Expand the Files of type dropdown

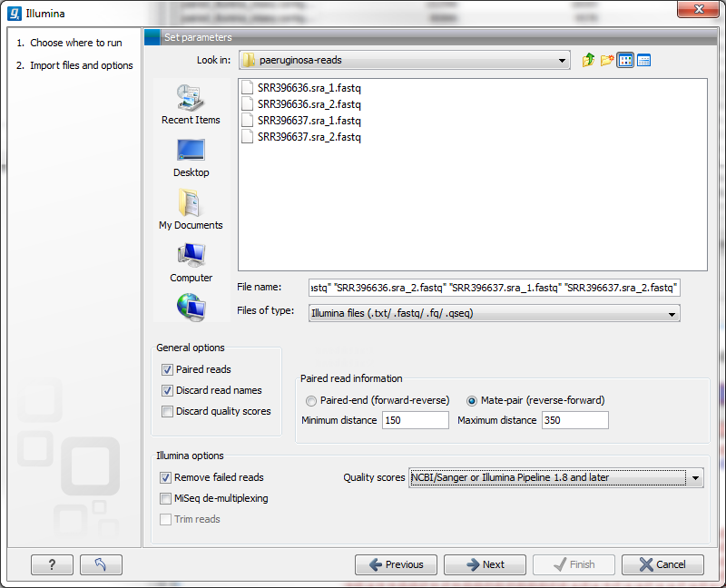pos(671,313)
